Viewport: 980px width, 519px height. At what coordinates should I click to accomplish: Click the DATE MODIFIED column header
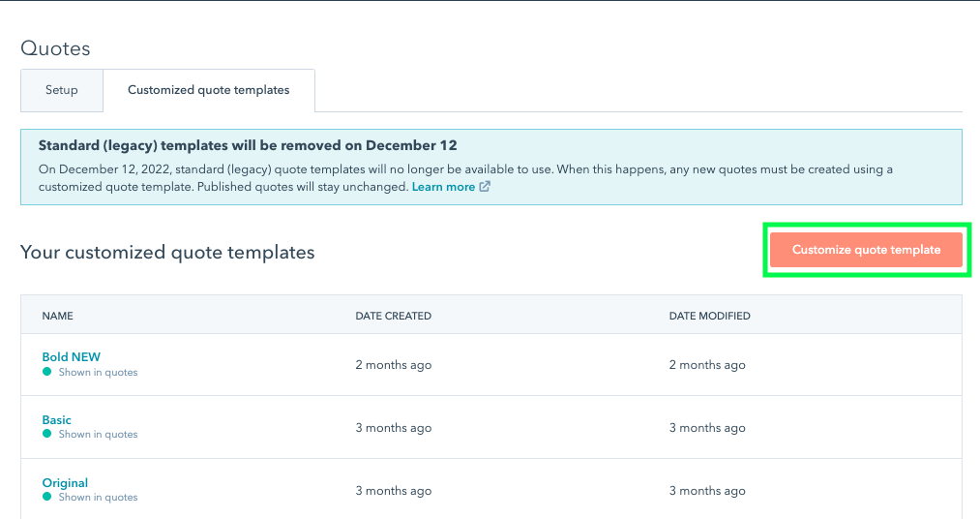tap(709, 316)
